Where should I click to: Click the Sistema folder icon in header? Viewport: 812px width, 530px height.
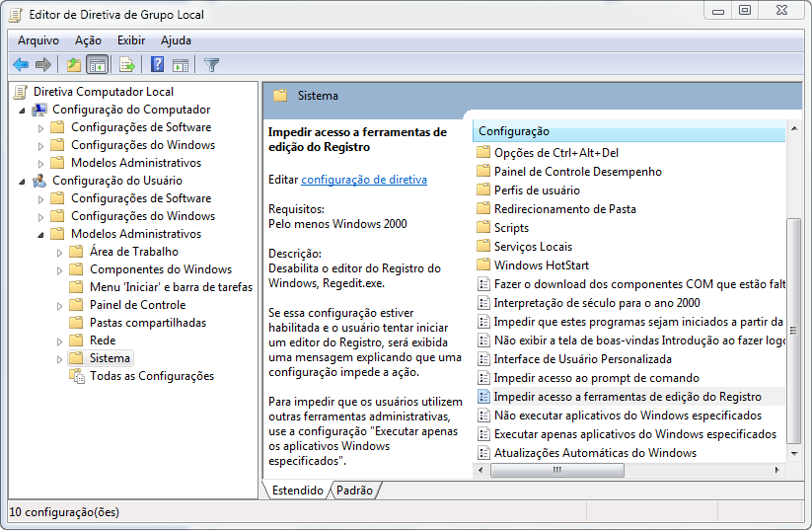(280, 96)
